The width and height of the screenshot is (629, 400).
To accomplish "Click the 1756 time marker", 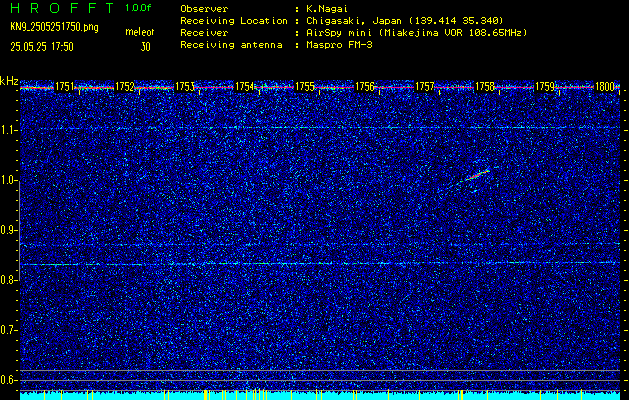I will click(365, 87).
